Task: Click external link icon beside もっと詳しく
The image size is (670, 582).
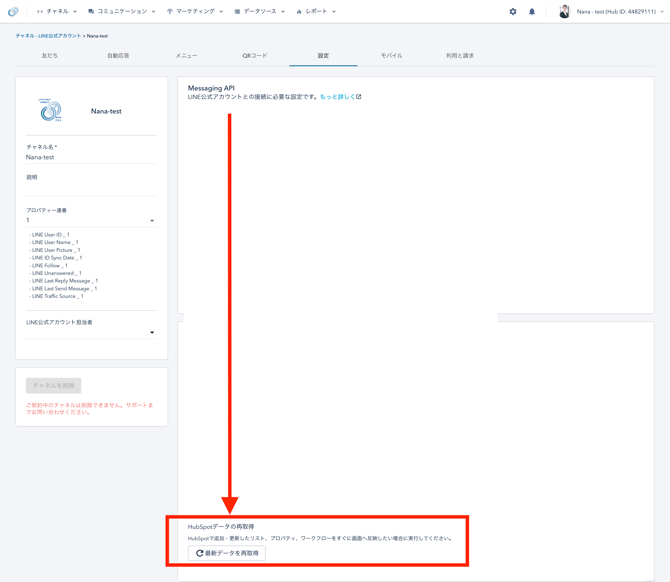Action: [359, 97]
